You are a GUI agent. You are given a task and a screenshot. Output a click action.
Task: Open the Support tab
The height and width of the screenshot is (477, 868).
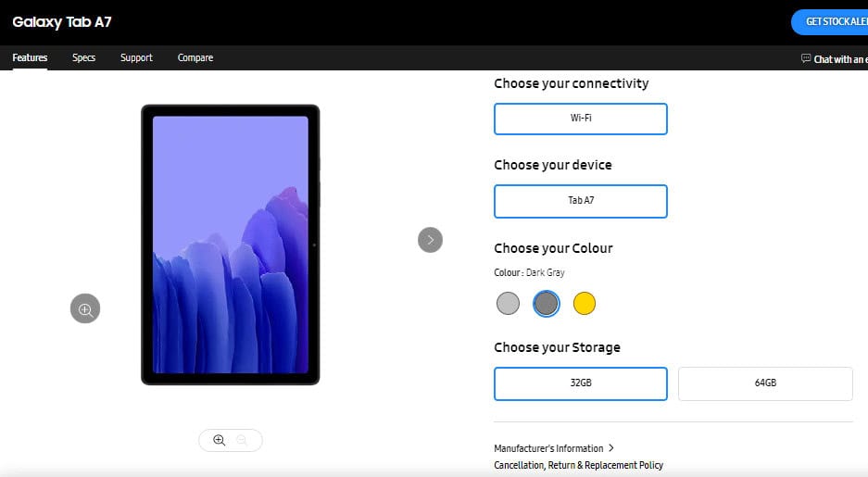(136, 57)
